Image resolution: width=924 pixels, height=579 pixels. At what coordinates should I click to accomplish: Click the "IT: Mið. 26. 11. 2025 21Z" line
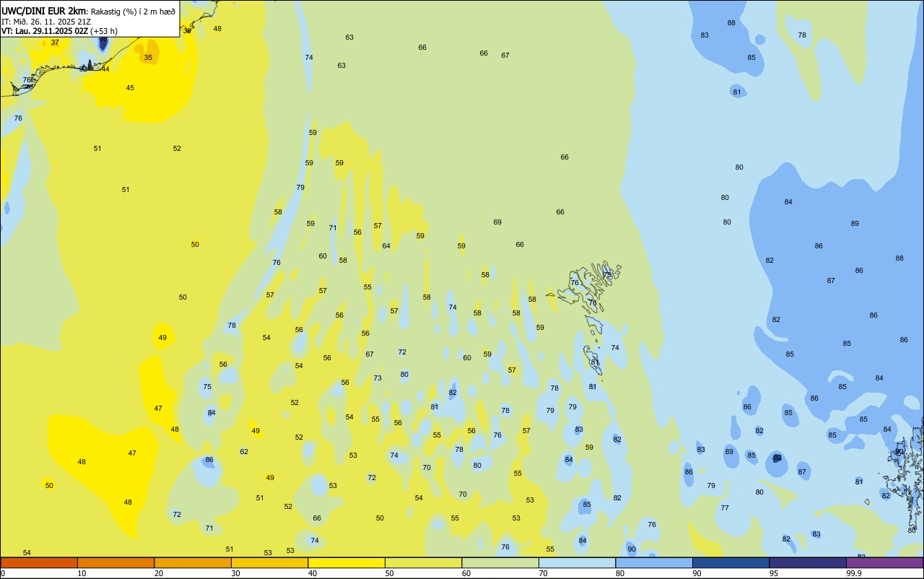click(48, 22)
